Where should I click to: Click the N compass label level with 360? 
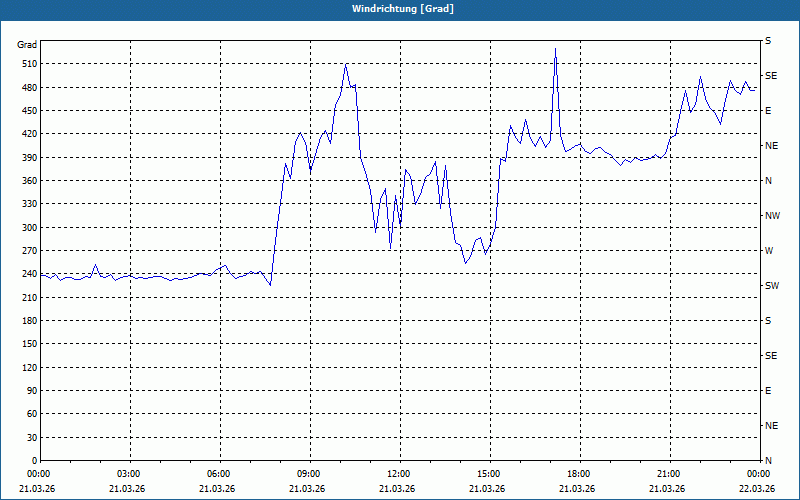(768, 181)
